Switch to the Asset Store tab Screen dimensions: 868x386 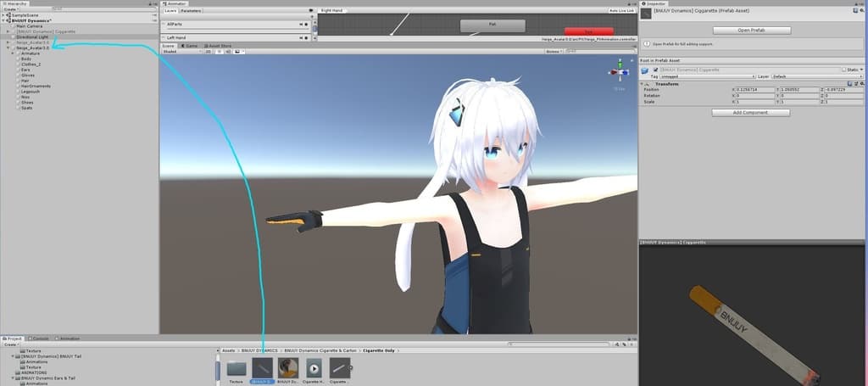(x=218, y=46)
